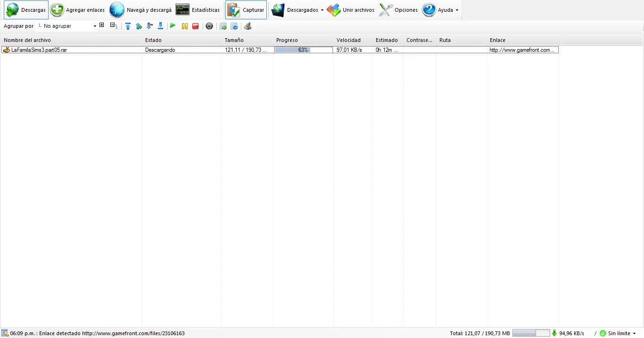Click the green play start button
This screenshot has width=644, height=338.
pyautogui.click(x=173, y=25)
